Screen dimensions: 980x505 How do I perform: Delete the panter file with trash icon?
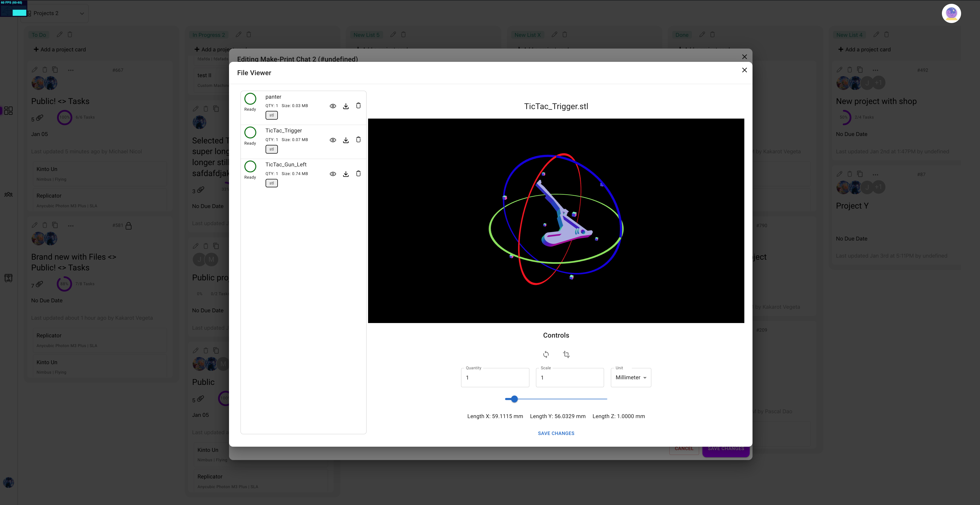point(358,106)
